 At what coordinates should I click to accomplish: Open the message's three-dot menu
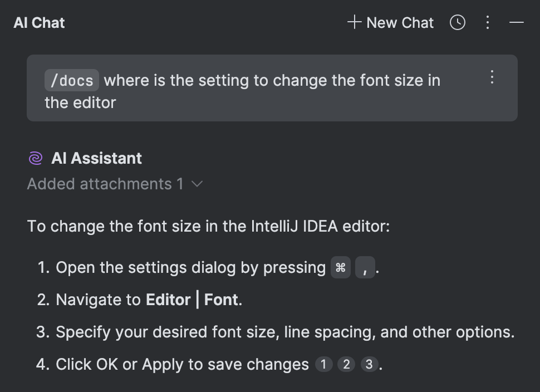coord(492,77)
